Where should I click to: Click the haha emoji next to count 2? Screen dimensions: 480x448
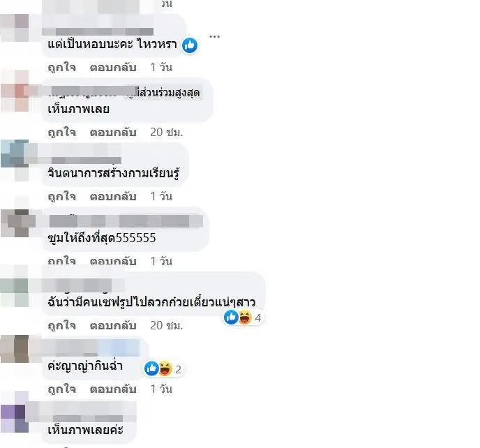tap(165, 368)
